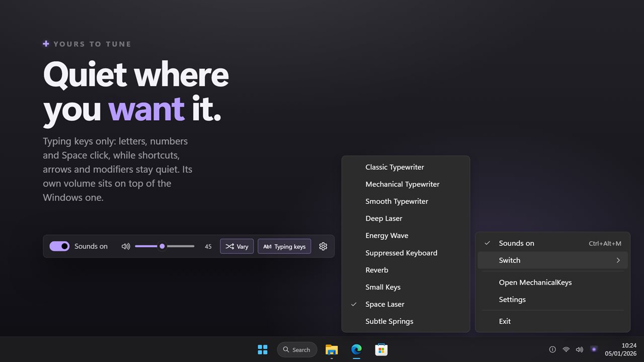This screenshot has width=644, height=362.
Task: Click the volume slider handle
Action: 162,246
